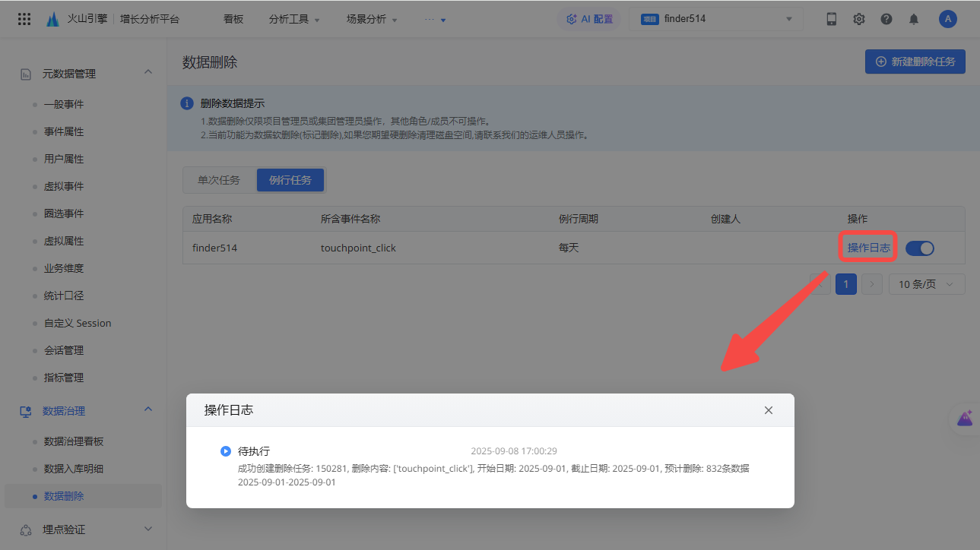Click the 例行周期 column header
Viewport: 980px width, 550px height.
579,219
